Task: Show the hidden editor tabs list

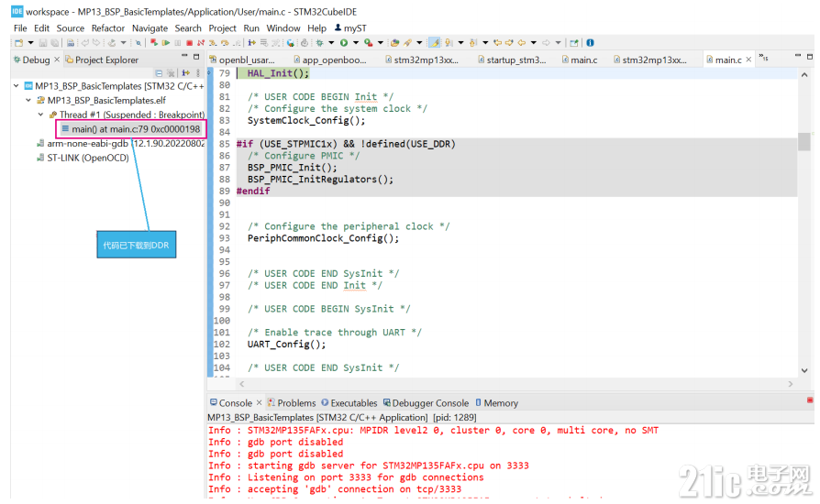Action: [x=763, y=58]
